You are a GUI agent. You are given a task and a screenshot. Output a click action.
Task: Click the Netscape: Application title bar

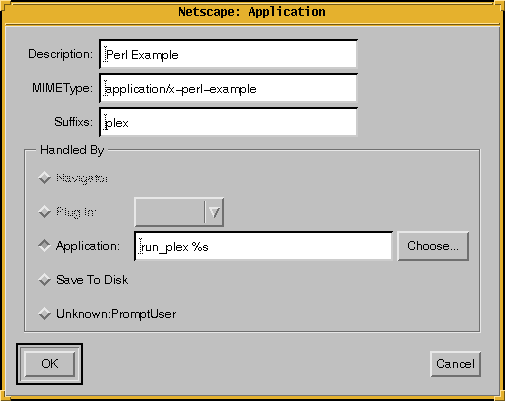click(x=252, y=12)
